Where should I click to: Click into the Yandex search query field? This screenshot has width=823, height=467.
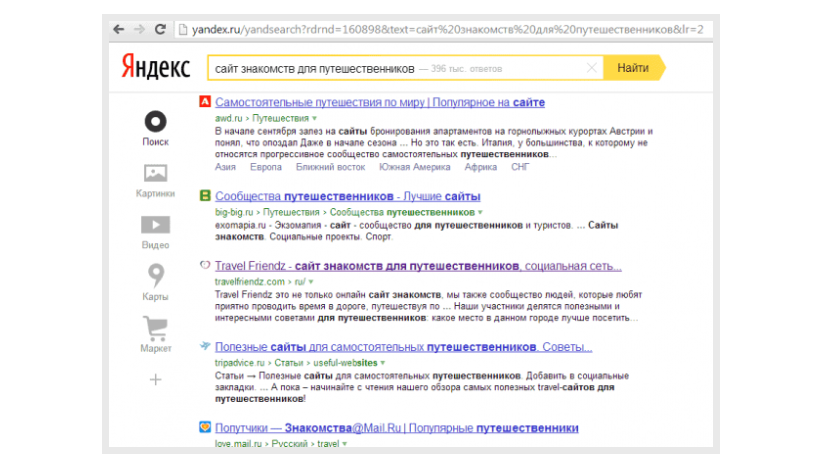(404, 68)
